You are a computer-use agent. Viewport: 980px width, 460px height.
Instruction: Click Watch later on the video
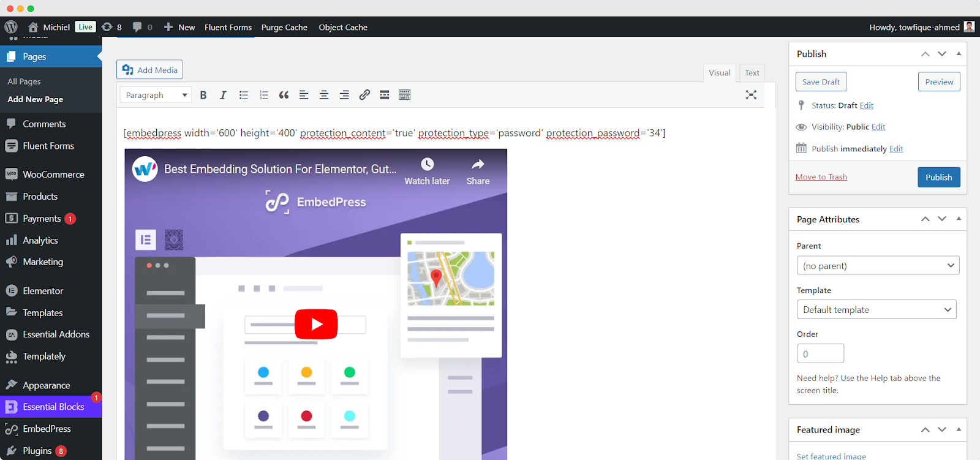pos(427,172)
